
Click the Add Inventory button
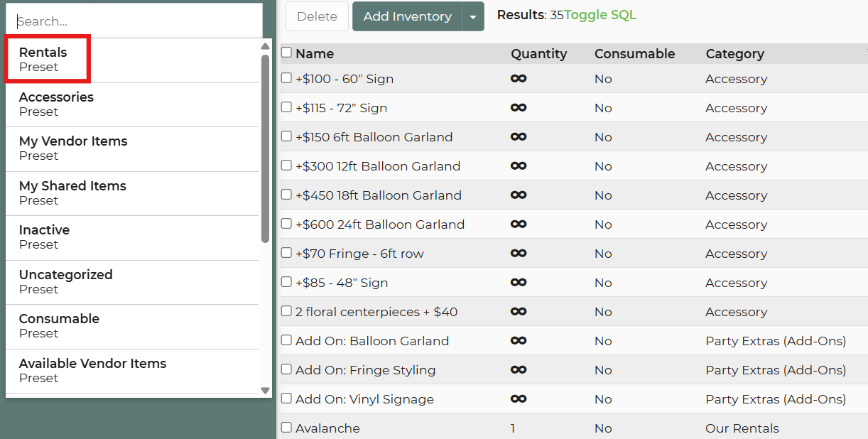coord(407,16)
